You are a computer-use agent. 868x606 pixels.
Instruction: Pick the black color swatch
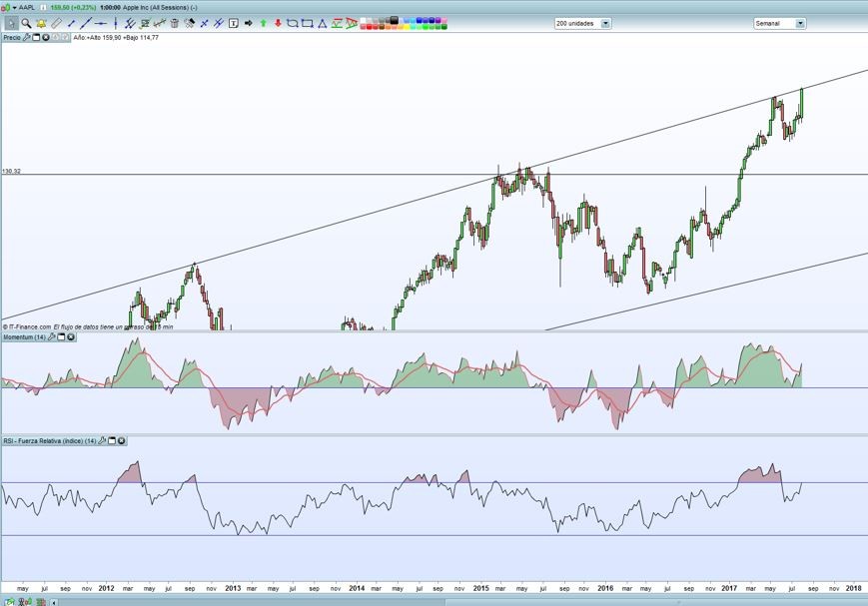coord(395,21)
